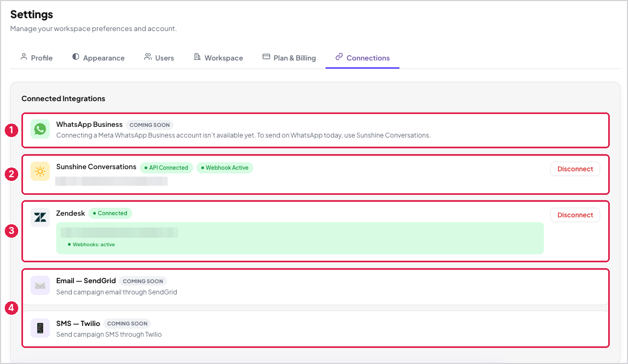Click the "Settings" page heading
This screenshot has width=628, height=364.
[32, 14]
